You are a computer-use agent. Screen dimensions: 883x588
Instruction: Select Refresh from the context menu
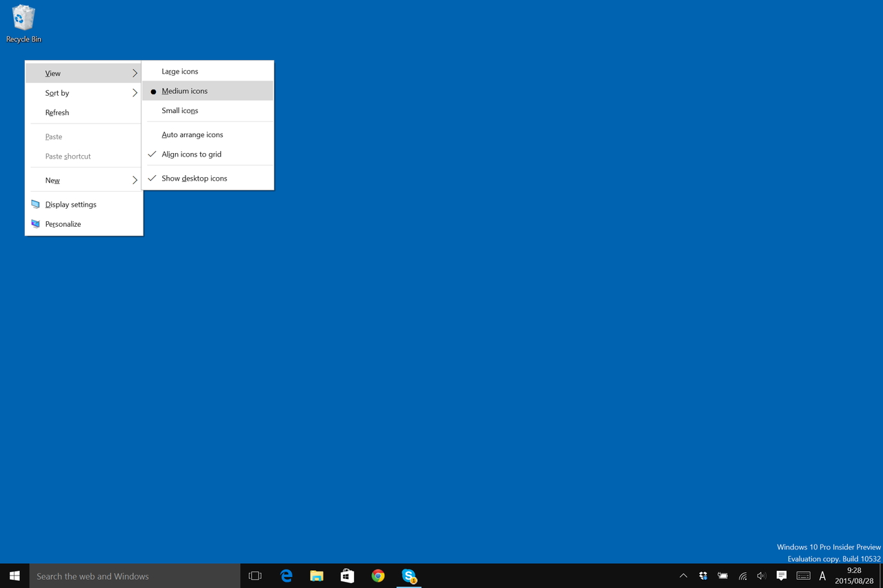click(57, 112)
